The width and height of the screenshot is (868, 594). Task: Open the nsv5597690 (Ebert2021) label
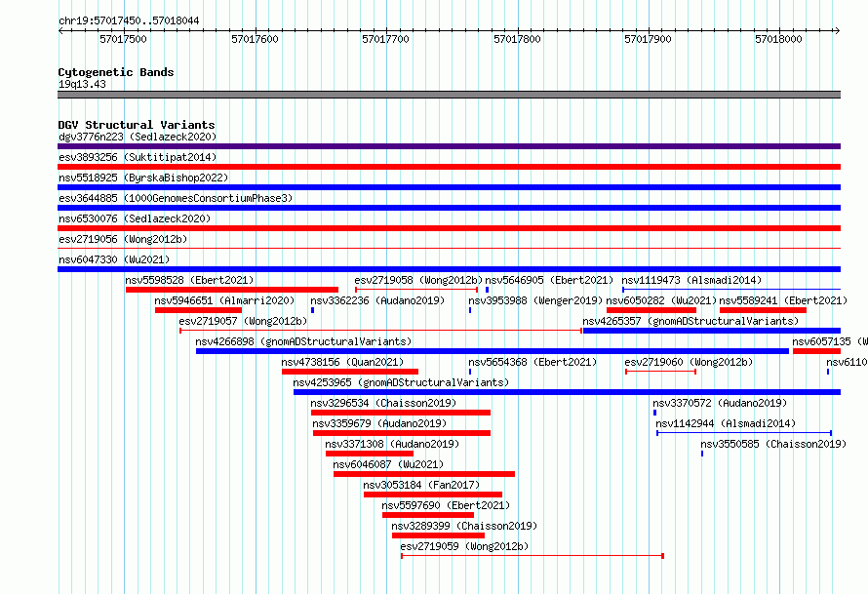click(x=446, y=505)
